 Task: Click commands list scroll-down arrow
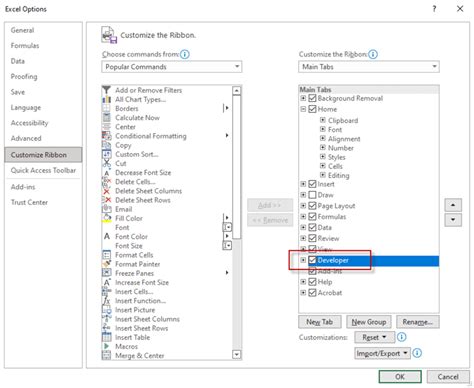(236, 354)
